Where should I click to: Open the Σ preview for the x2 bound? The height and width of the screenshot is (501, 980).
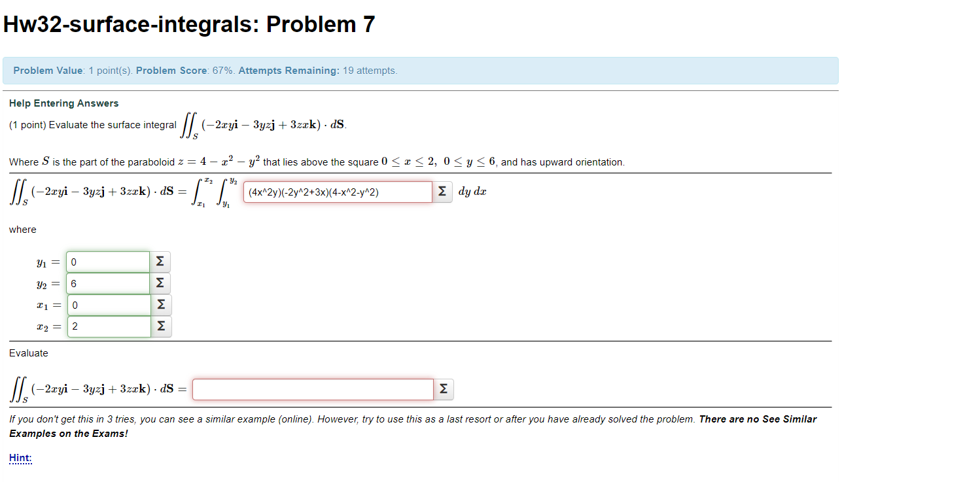[160, 326]
